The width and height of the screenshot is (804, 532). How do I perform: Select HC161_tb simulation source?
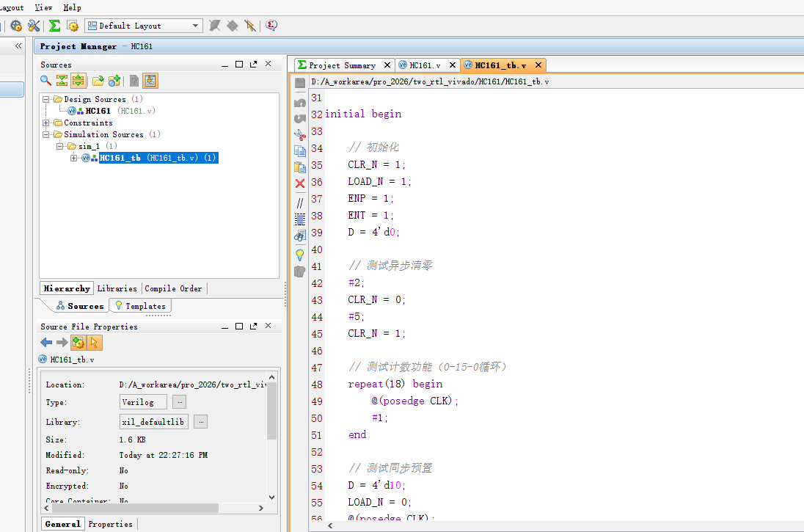tap(158, 158)
